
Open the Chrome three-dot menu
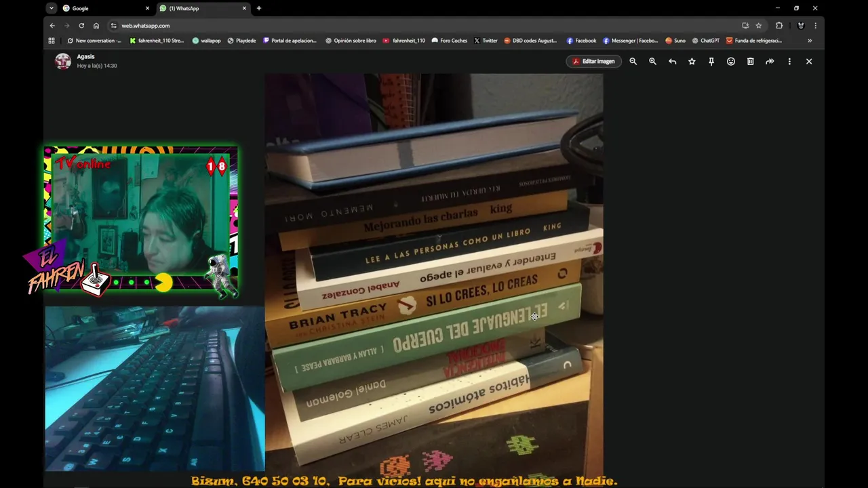815,26
